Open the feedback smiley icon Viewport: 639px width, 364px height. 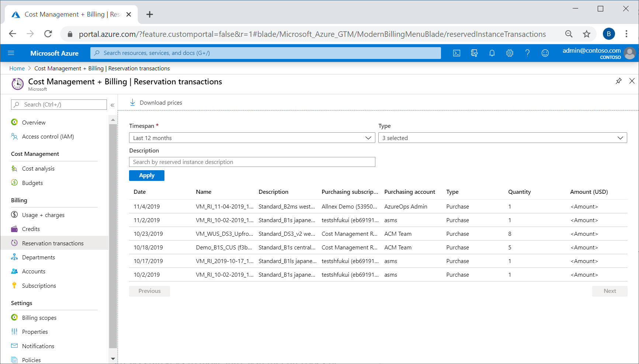tap(545, 53)
